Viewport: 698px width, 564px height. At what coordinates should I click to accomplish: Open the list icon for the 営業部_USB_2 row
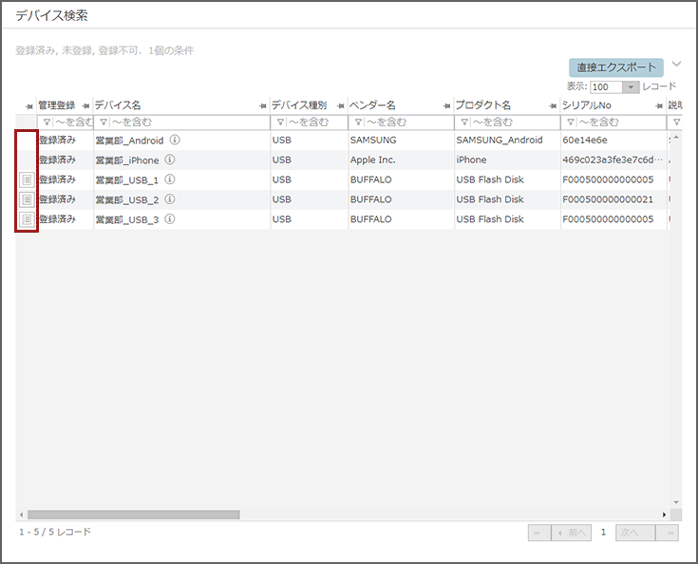(27, 200)
